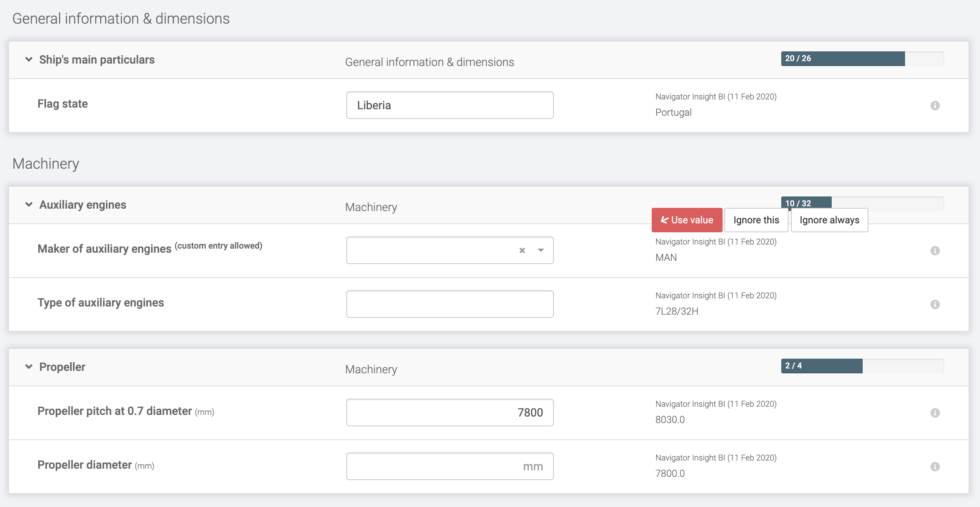
Task: Clear the auxiliary engine maker with x icon
Action: tap(522, 251)
